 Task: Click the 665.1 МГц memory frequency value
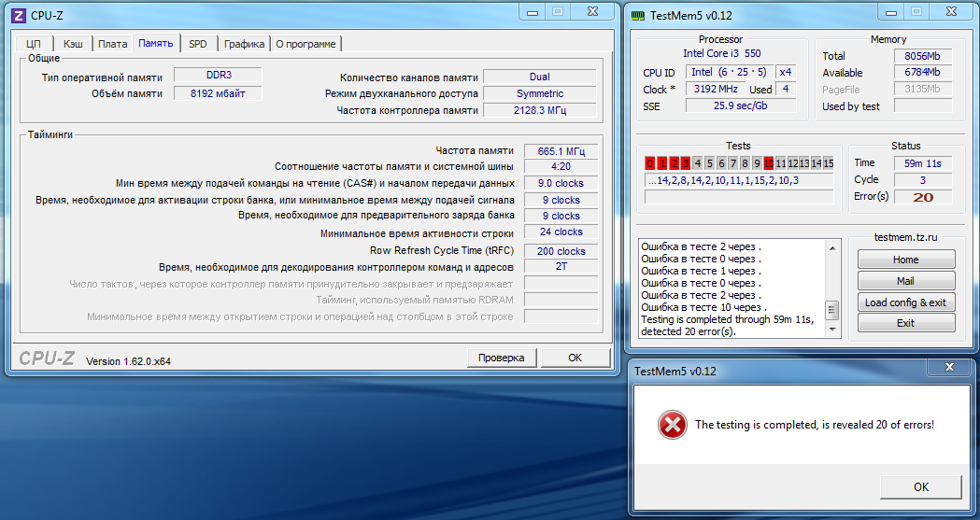click(561, 151)
